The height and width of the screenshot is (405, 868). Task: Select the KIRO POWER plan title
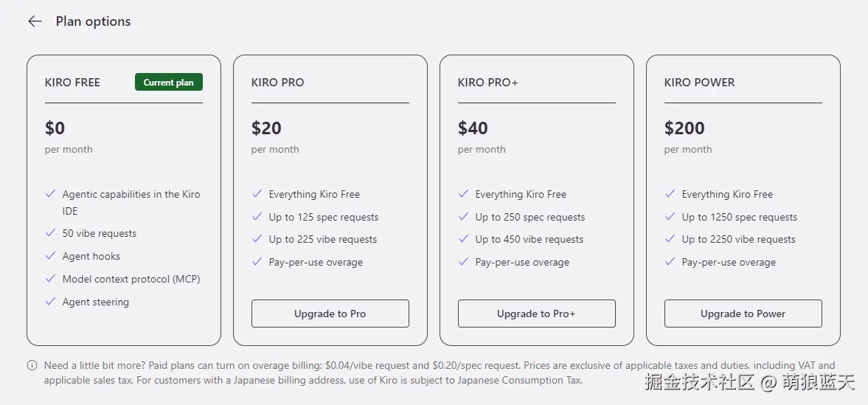coord(700,83)
